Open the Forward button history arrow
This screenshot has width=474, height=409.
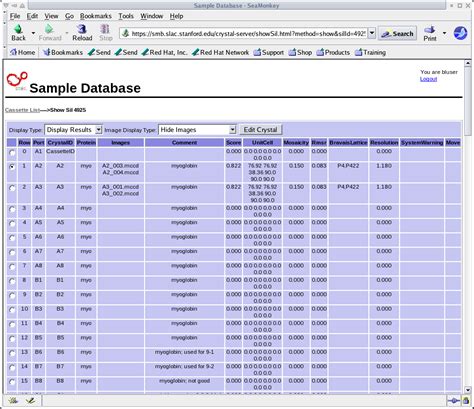[67, 33]
